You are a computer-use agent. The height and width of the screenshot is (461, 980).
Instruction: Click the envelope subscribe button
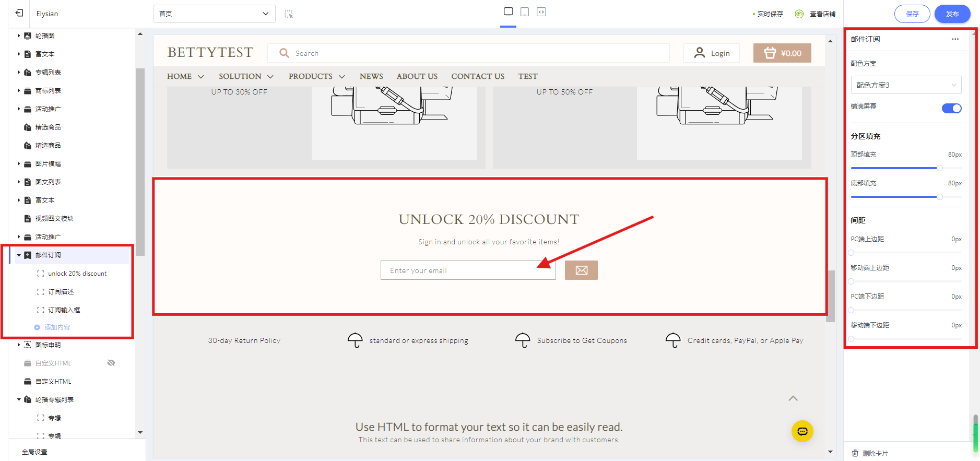pos(581,270)
